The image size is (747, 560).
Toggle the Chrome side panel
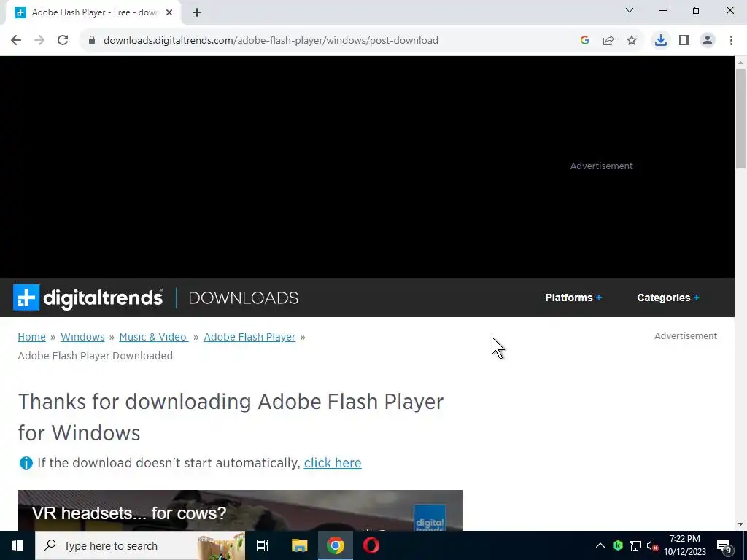pos(684,41)
